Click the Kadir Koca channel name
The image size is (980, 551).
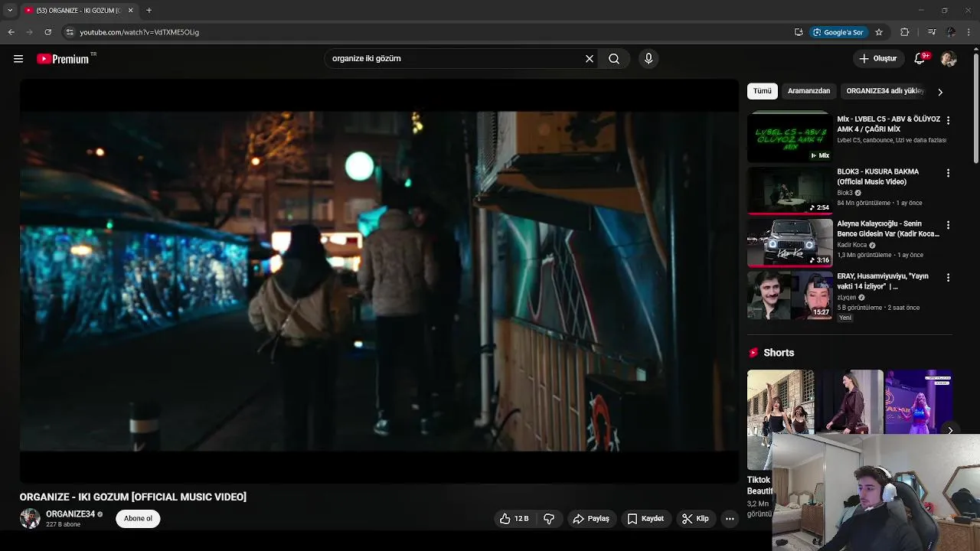(851, 245)
